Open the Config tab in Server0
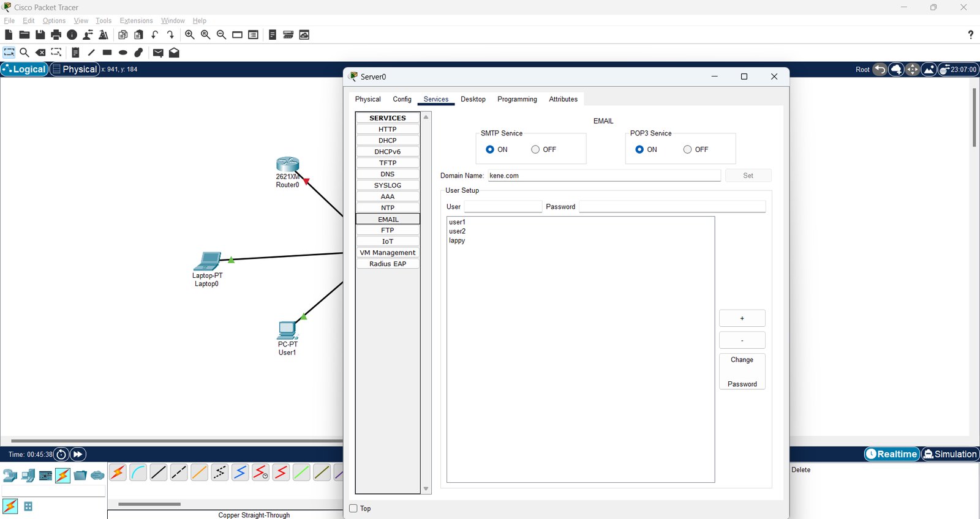This screenshot has width=980, height=519. point(402,99)
